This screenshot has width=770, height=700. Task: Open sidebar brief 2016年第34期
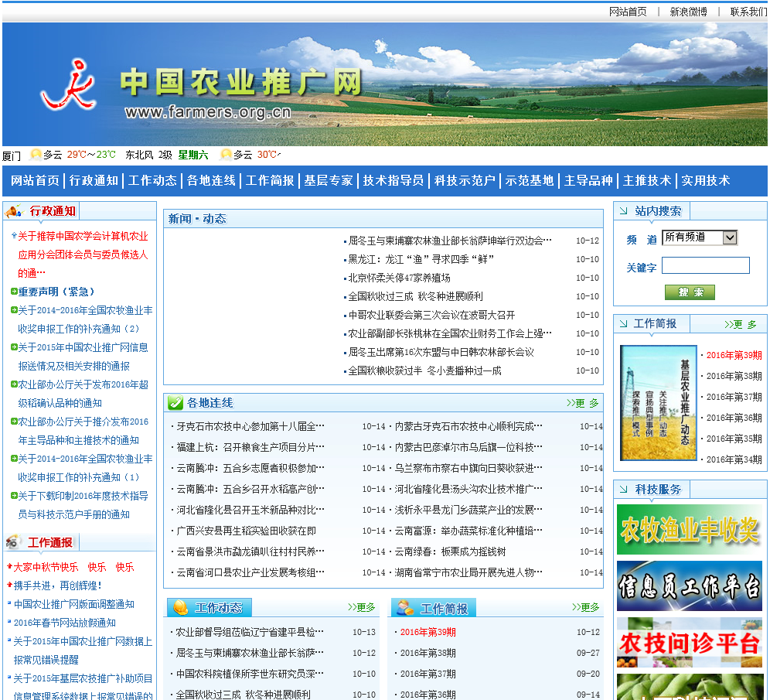734,459
